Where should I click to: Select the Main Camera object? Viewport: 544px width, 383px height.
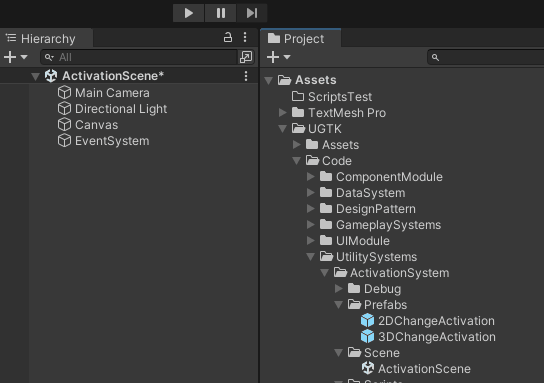tap(112, 93)
